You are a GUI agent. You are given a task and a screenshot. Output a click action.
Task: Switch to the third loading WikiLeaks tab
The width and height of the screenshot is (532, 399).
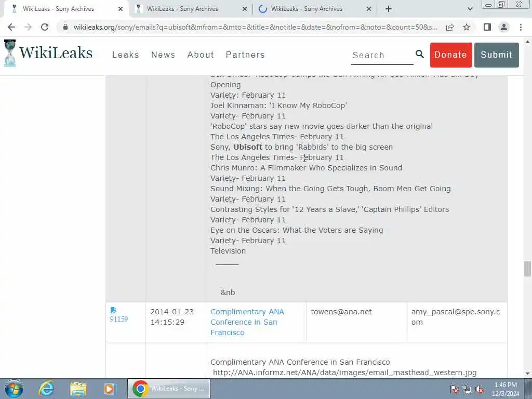307,9
